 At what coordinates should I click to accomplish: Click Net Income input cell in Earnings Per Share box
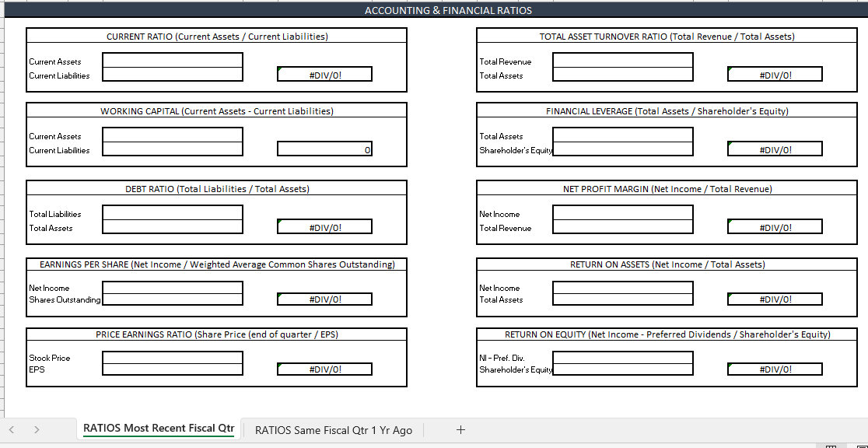point(173,288)
